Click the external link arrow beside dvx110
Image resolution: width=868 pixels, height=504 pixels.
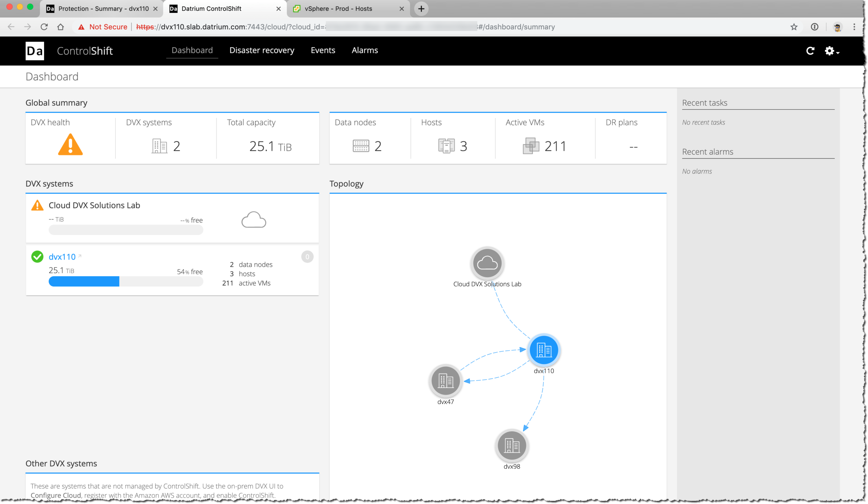pos(80,256)
